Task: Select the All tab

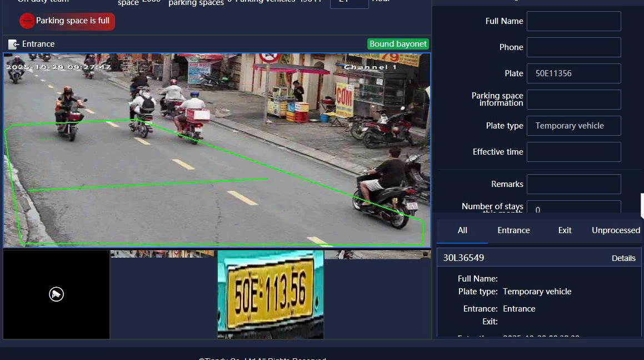Action: 462,230
